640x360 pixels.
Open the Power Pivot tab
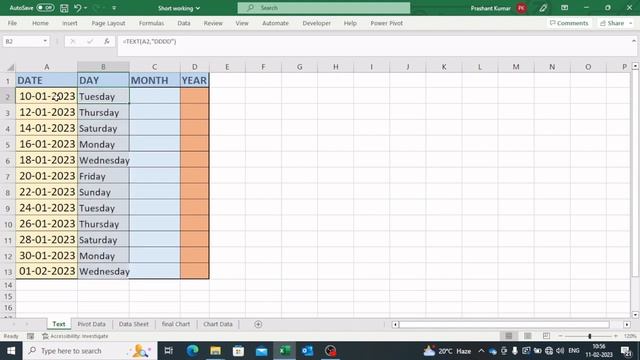(387, 23)
